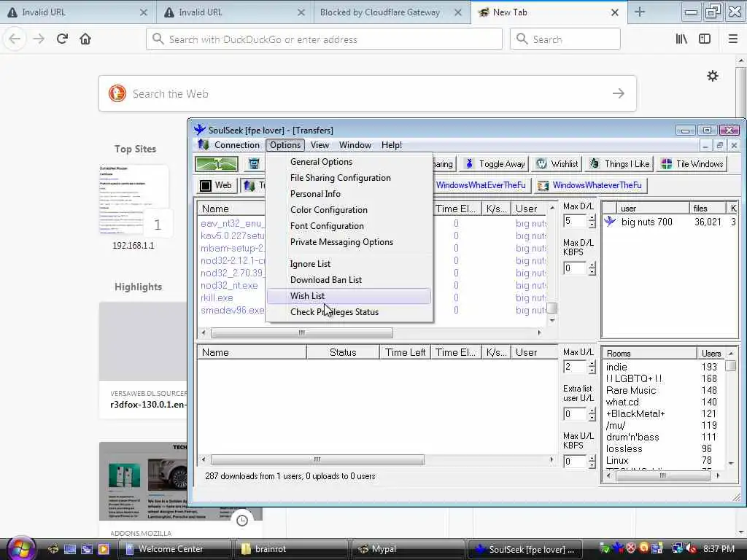Open the SoulSeek Window menu
This screenshot has height=560, width=747.
(x=355, y=145)
